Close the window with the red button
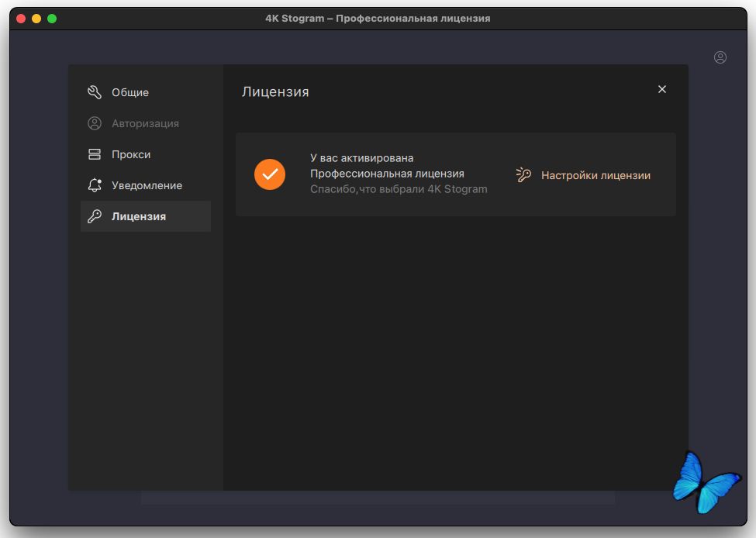 (x=21, y=19)
